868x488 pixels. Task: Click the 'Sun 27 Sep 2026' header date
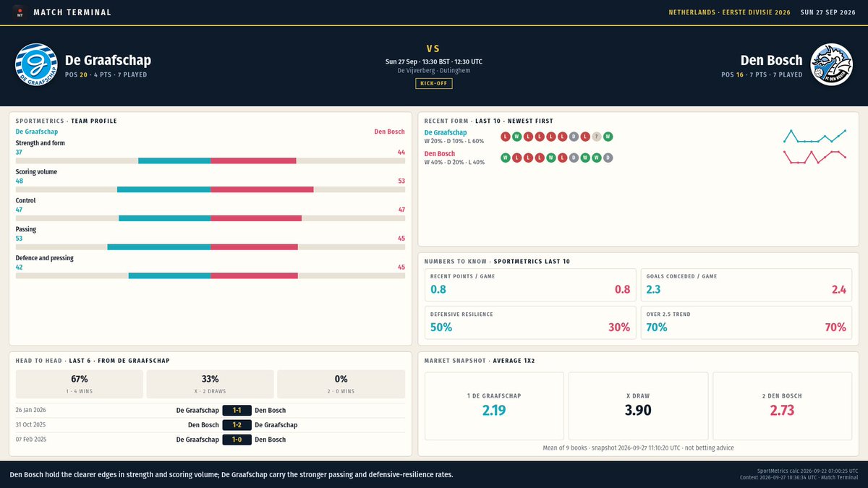click(x=827, y=12)
